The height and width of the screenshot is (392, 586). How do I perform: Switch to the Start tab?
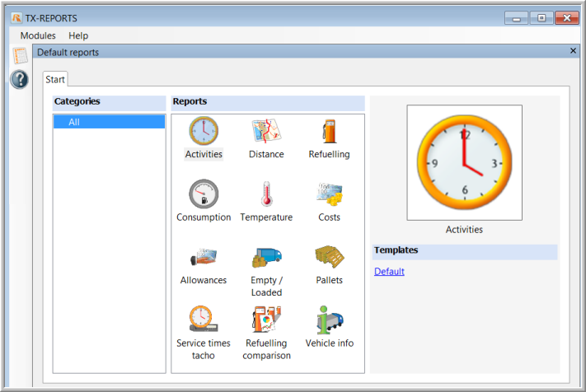[x=55, y=79]
